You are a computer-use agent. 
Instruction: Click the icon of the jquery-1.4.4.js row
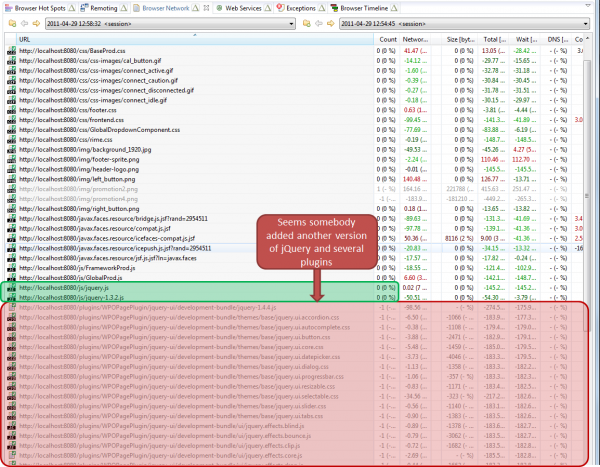pyautogui.click(x=11, y=307)
